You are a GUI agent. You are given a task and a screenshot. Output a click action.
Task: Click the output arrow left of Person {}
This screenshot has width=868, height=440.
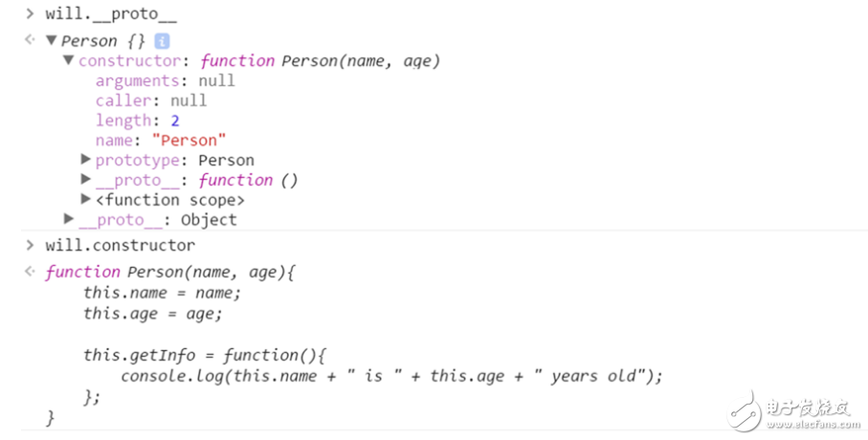30,41
